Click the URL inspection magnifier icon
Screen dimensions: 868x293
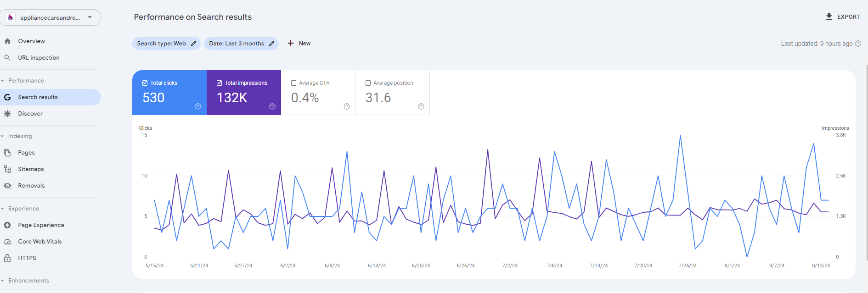7,58
